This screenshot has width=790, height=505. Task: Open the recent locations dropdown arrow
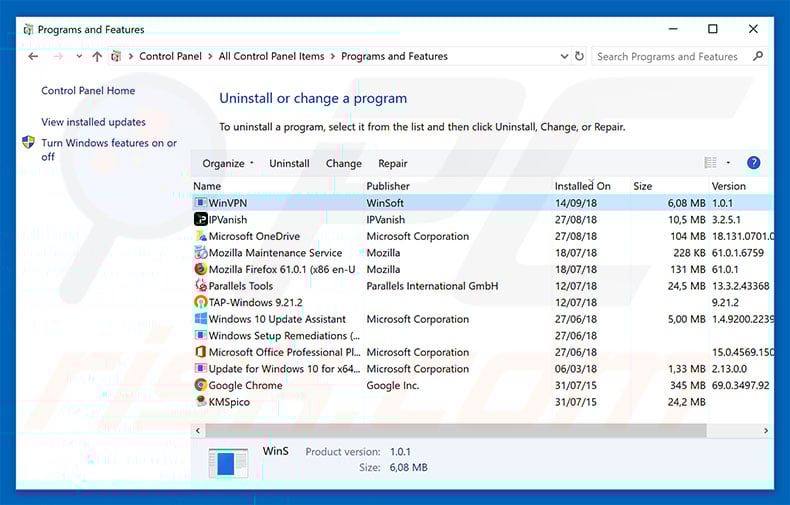[79, 56]
